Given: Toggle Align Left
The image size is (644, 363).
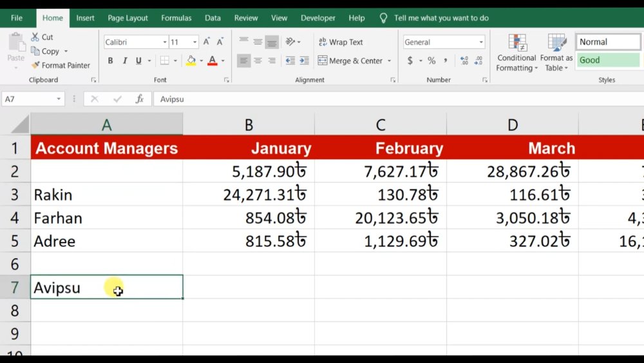Looking at the screenshot, I should click(243, 61).
